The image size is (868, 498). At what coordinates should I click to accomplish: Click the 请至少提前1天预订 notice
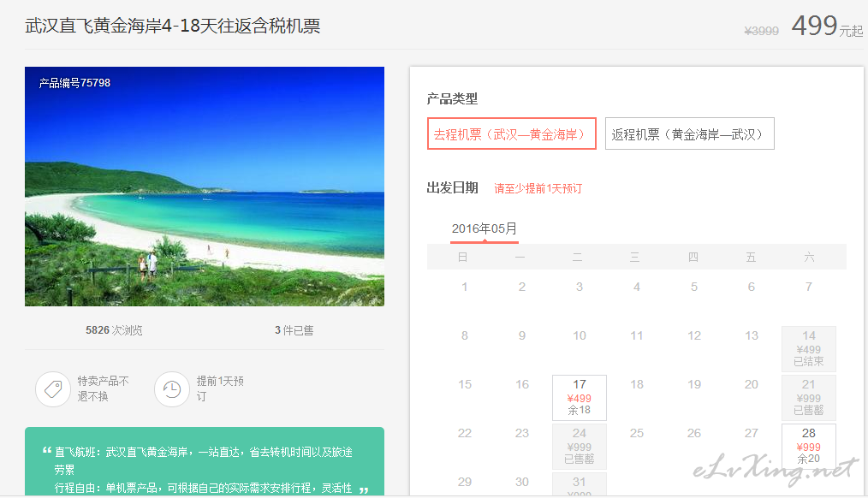coord(538,189)
